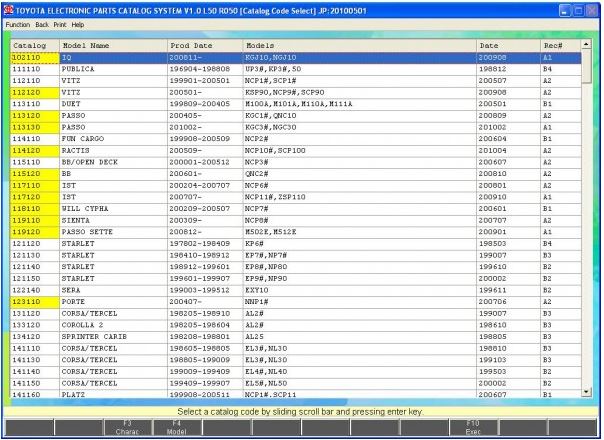Select catalog code 141130

[x=35, y=360]
